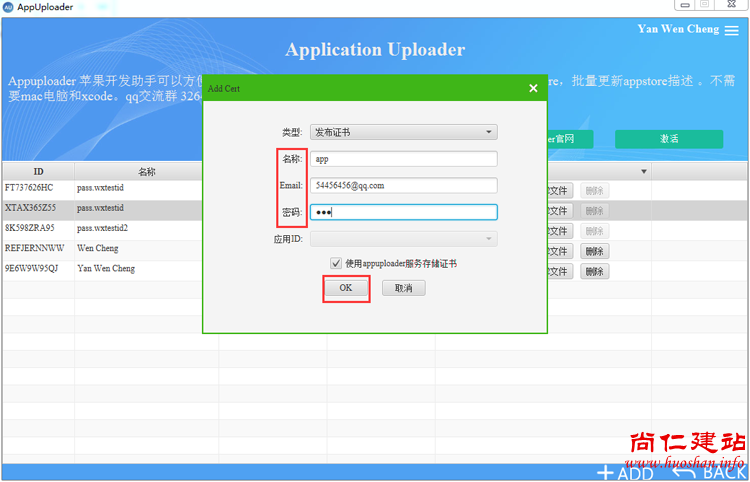Click the 取消 cancel button
Screen dimensions: 750x482
click(x=403, y=288)
